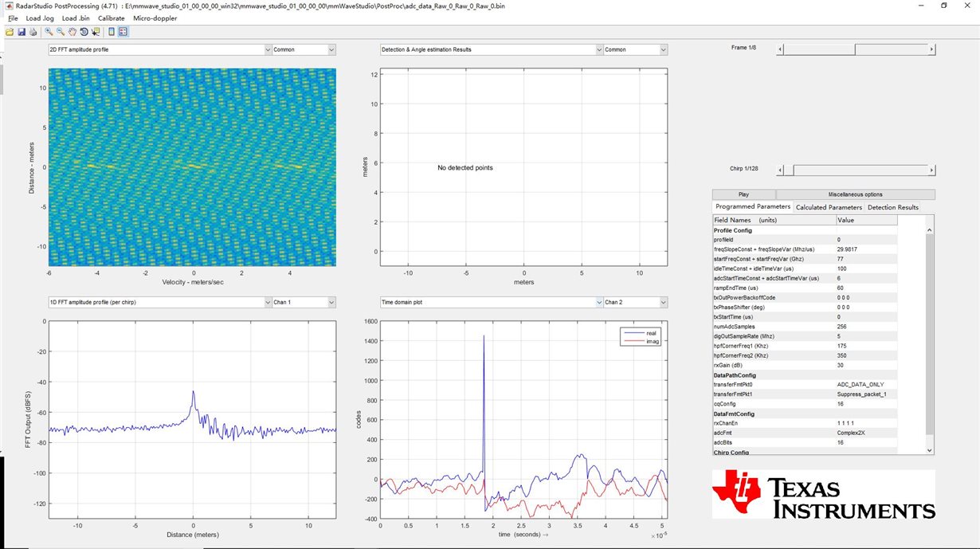Click the Chirp slider left arrow
Image resolution: width=980 pixels, height=549 pixels.
(781, 170)
